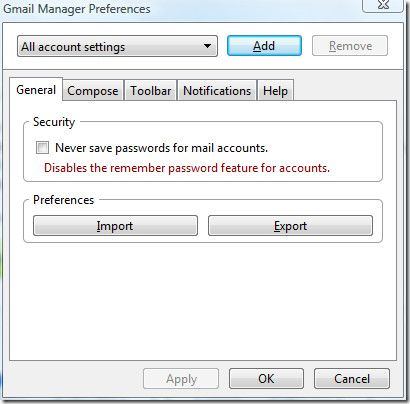Click the Add account button
The width and height of the screenshot is (410, 404).
pyautogui.click(x=264, y=46)
